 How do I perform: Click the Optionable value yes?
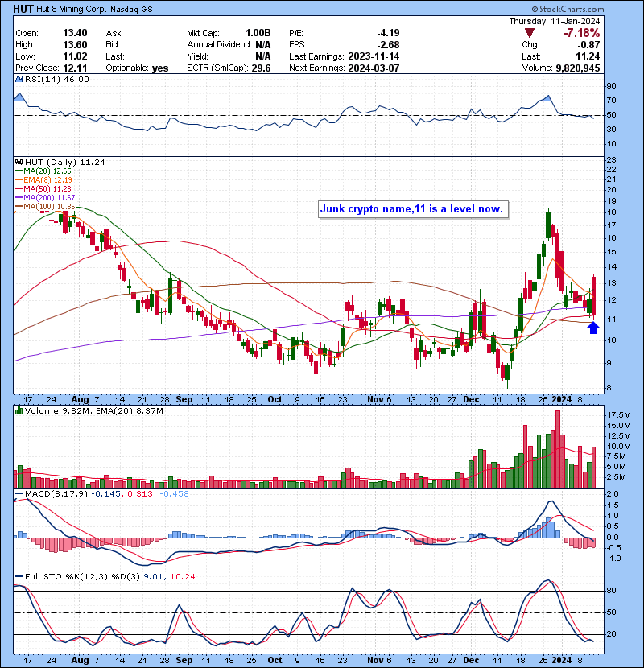click(160, 68)
